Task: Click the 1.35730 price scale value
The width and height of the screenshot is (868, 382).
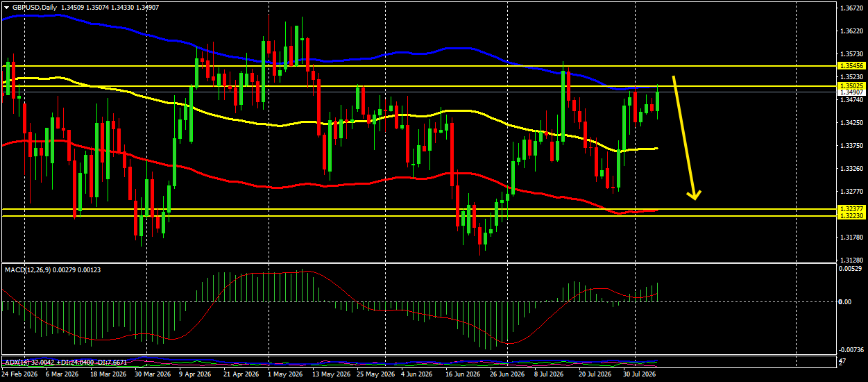Action: click(851, 54)
